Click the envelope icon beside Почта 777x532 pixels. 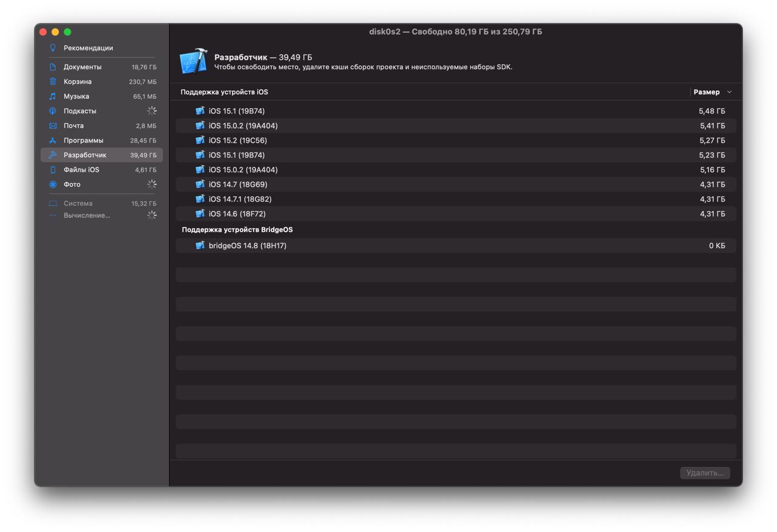click(53, 126)
